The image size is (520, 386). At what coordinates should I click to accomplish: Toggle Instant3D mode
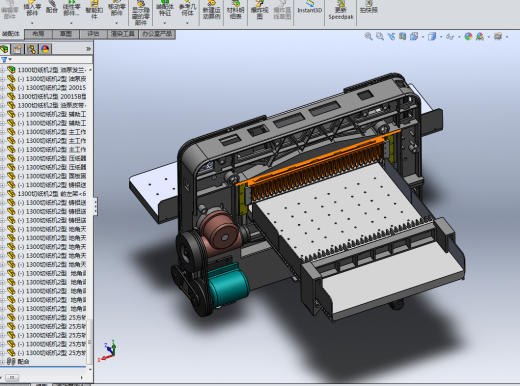[x=309, y=7]
